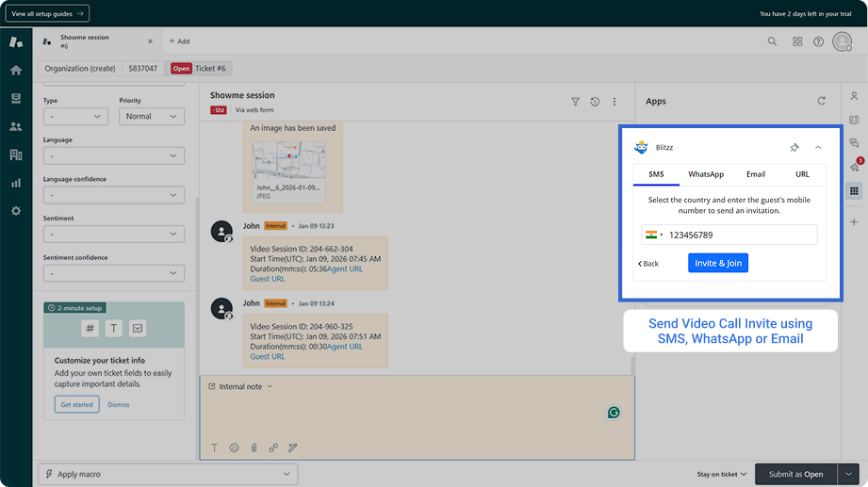Attach a file with paperclip icon
The width and height of the screenshot is (868, 487).
[x=254, y=447]
